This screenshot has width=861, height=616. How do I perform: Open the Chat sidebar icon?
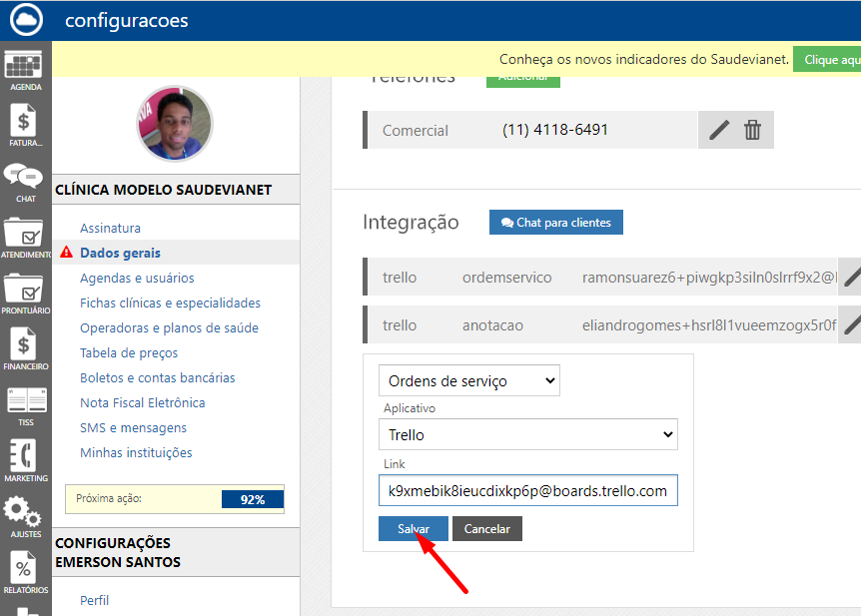click(23, 177)
